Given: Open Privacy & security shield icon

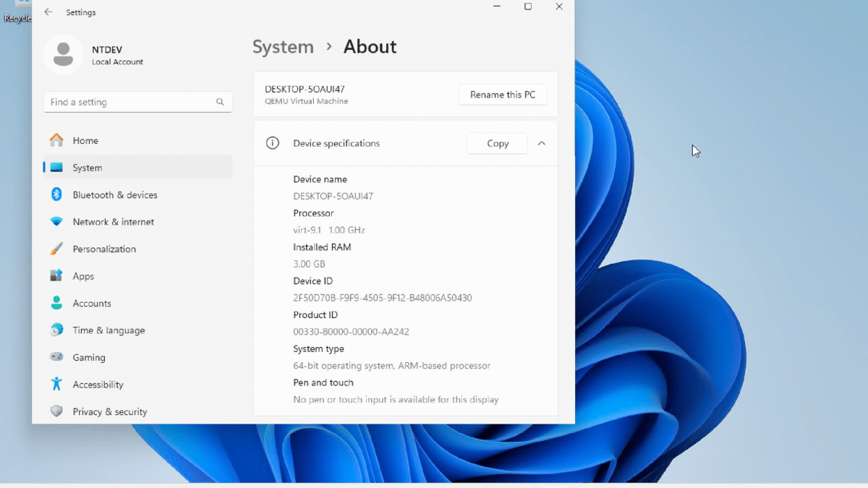Looking at the screenshot, I should pos(56,411).
